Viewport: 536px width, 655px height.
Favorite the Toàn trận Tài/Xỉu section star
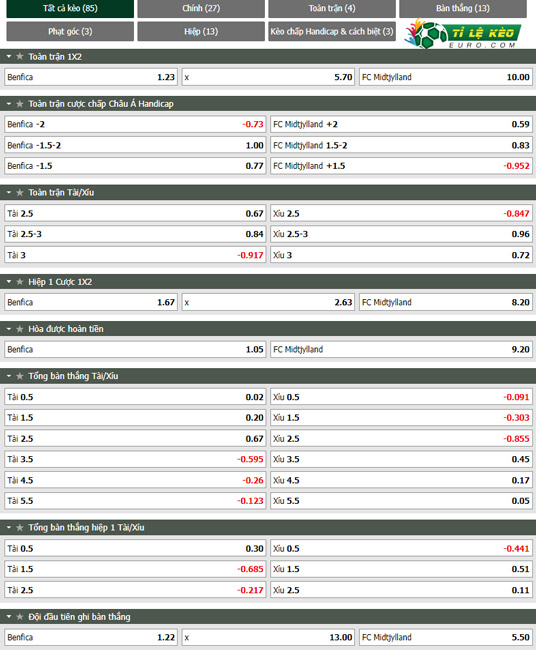19,193
